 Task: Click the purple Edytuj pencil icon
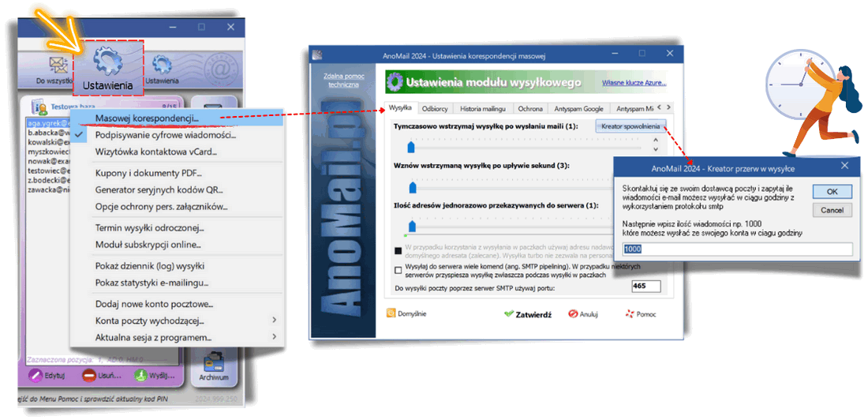point(37,375)
